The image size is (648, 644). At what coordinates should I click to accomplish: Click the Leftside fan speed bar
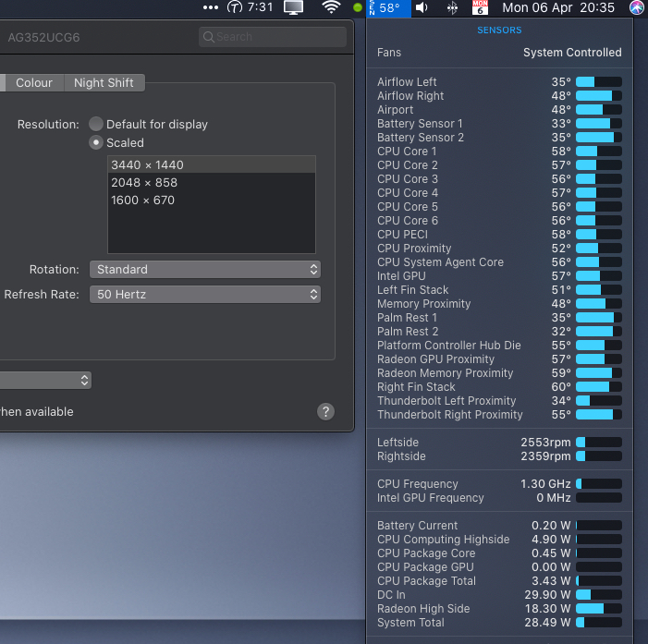pyautogui.click(x=599, y=443)
